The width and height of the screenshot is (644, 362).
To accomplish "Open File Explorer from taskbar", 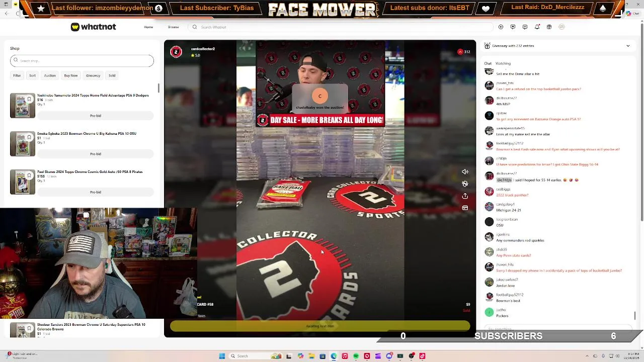I will [311, 356].
